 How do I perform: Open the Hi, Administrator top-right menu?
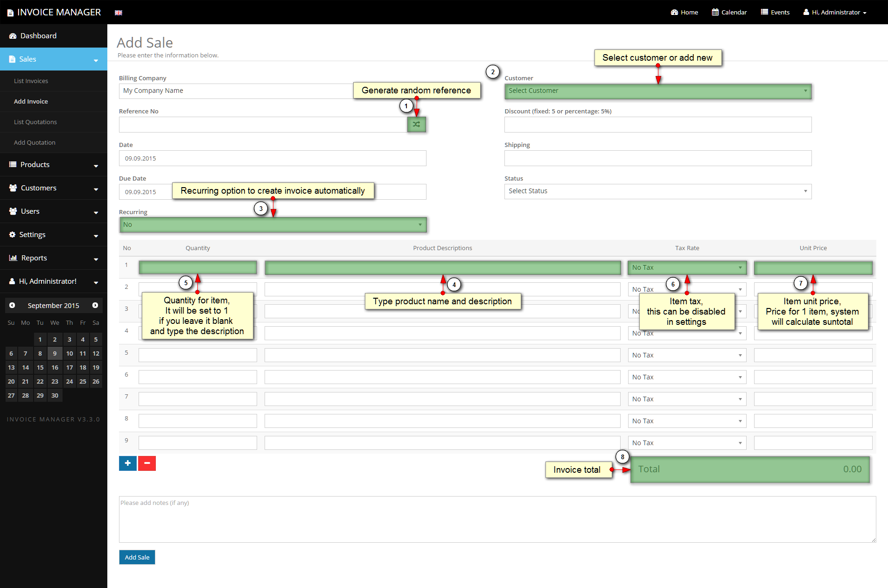click(835, 12)
